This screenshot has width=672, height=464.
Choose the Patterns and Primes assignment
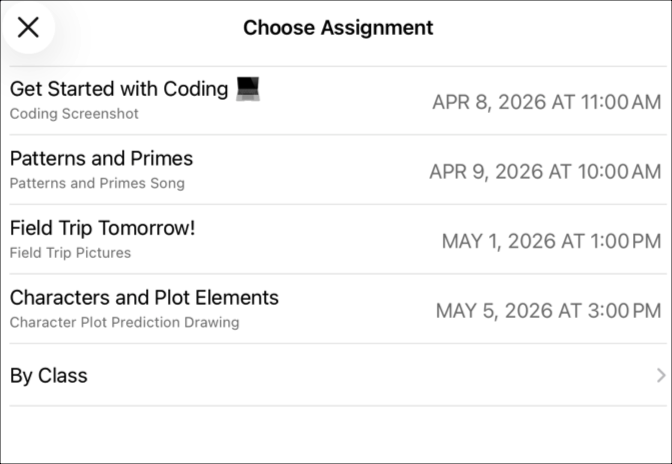tap(101, 159)
